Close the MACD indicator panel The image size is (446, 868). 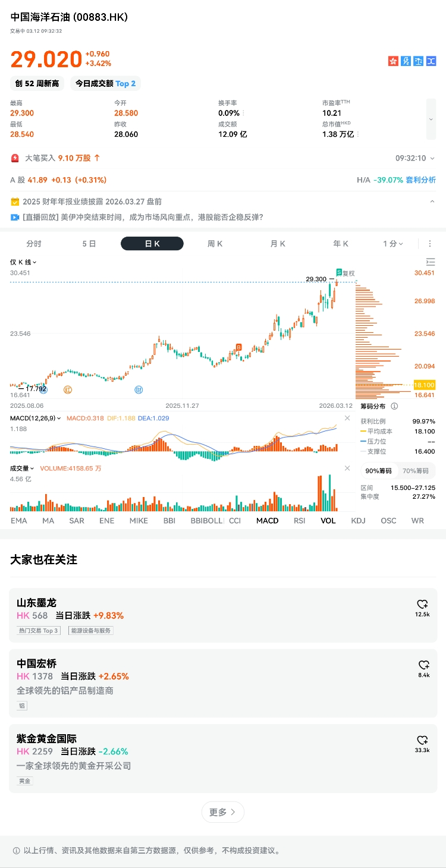pyautogui.click(x=347, y=418)
